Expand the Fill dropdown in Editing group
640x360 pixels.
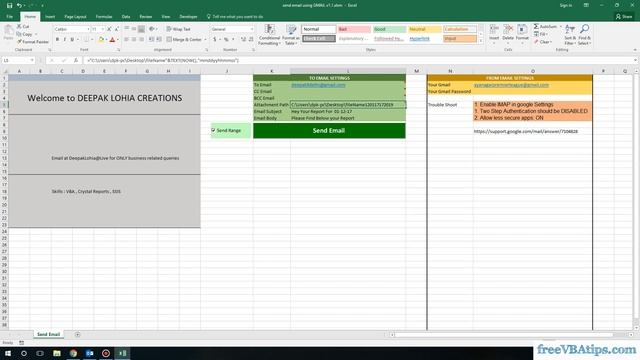pyautogui.click(x=547, y=34)
